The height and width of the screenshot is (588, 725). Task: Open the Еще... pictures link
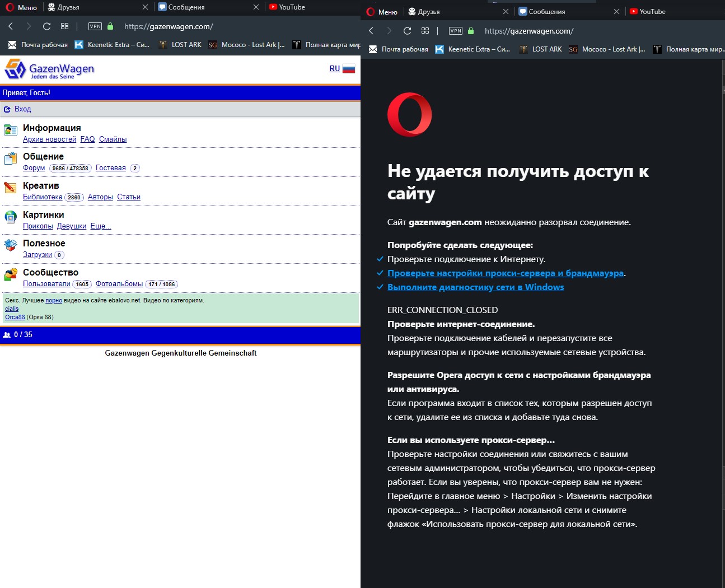(x=101, y=226)
